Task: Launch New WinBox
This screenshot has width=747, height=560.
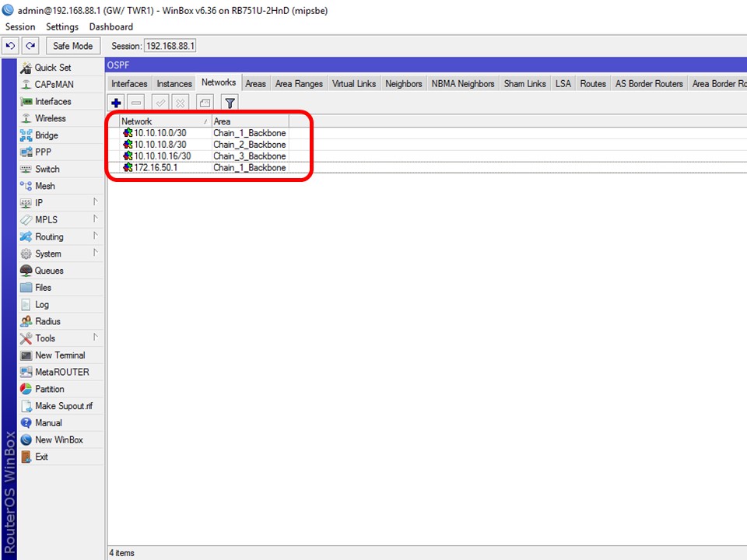Action: (x=61, y=440)
